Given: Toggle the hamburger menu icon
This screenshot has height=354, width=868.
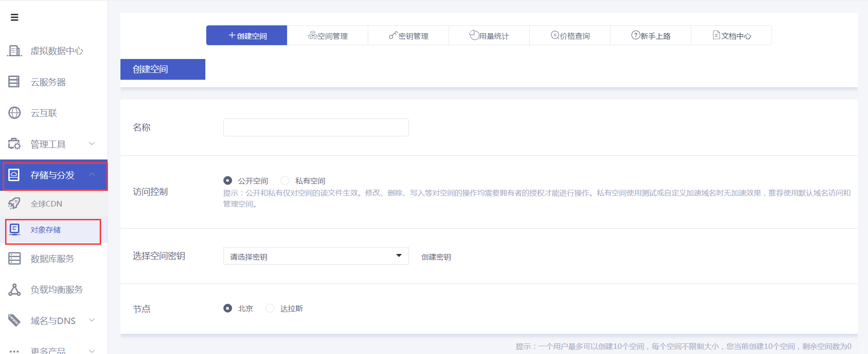Looking at the screenshot, I should 14,18.
